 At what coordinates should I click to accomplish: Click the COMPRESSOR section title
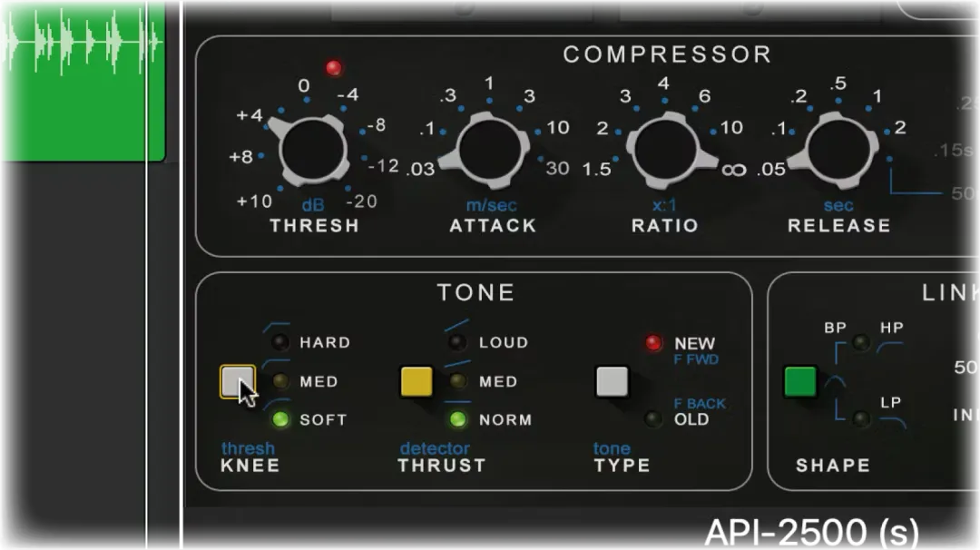click(x=668, y=54)
